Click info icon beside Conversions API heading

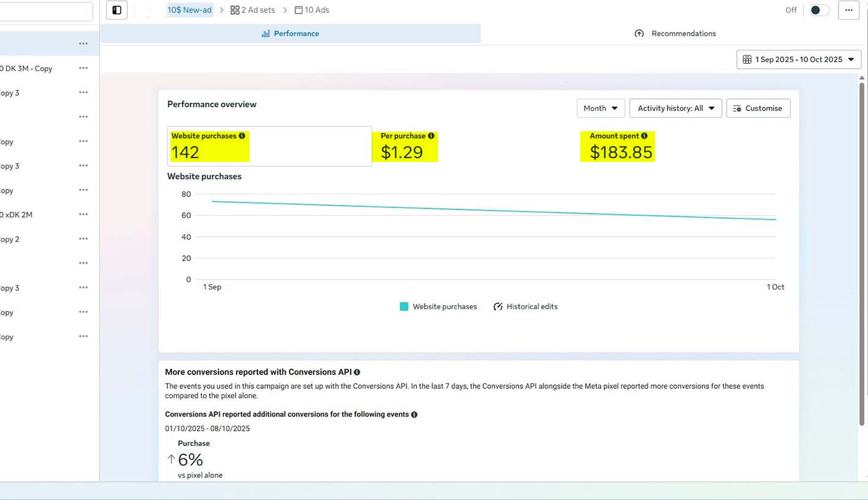tap(357, 372)
